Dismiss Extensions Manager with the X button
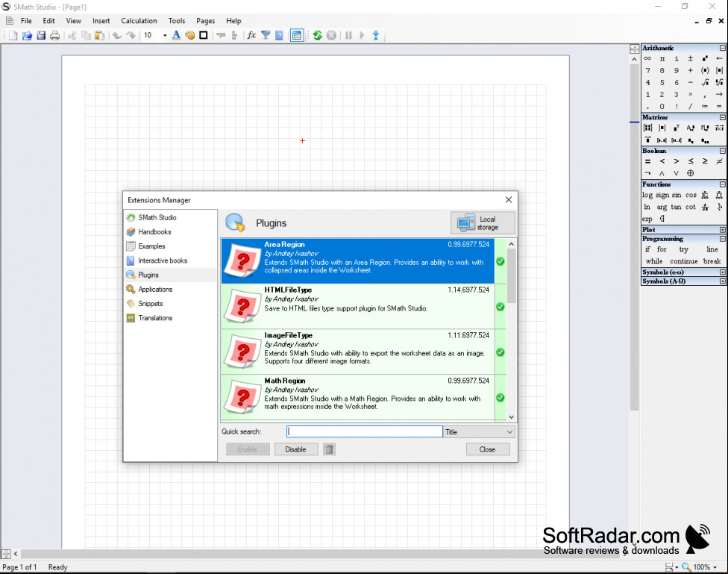Viewport: 728px width, 574px height. (x=509, y=200)
